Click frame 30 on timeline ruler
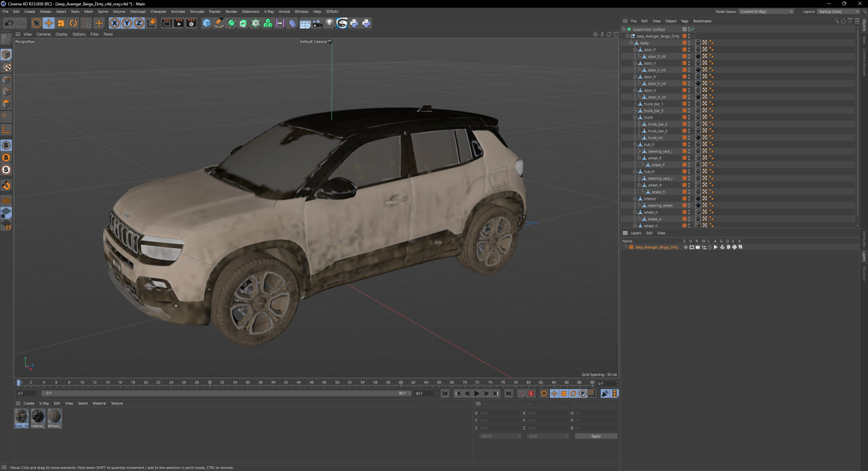The image size is (868, 471). pos(210,382)
